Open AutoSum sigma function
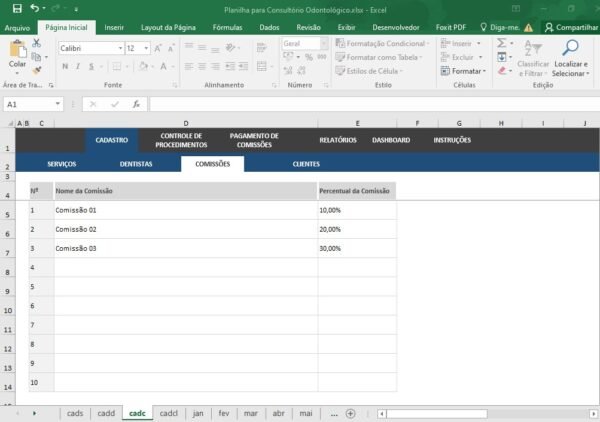Screen dimensions: 600x422 pos(502,43)
